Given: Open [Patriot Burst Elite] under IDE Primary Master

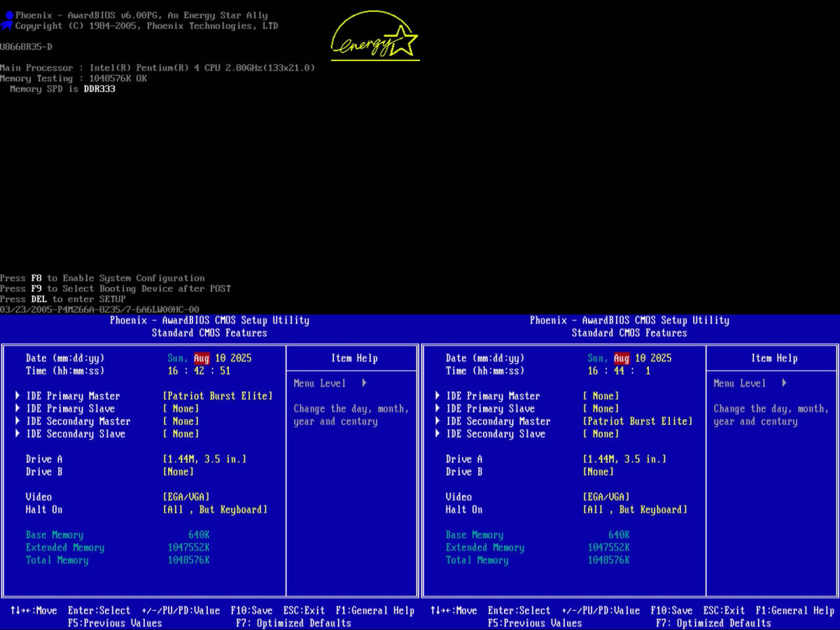Looking at the screenshot, I should pos(218,396).
